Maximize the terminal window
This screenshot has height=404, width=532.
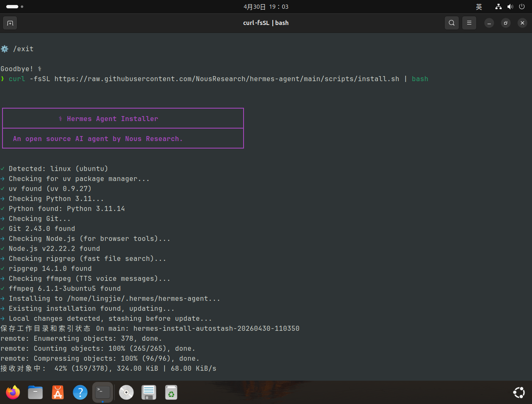[x=505, y=23]
